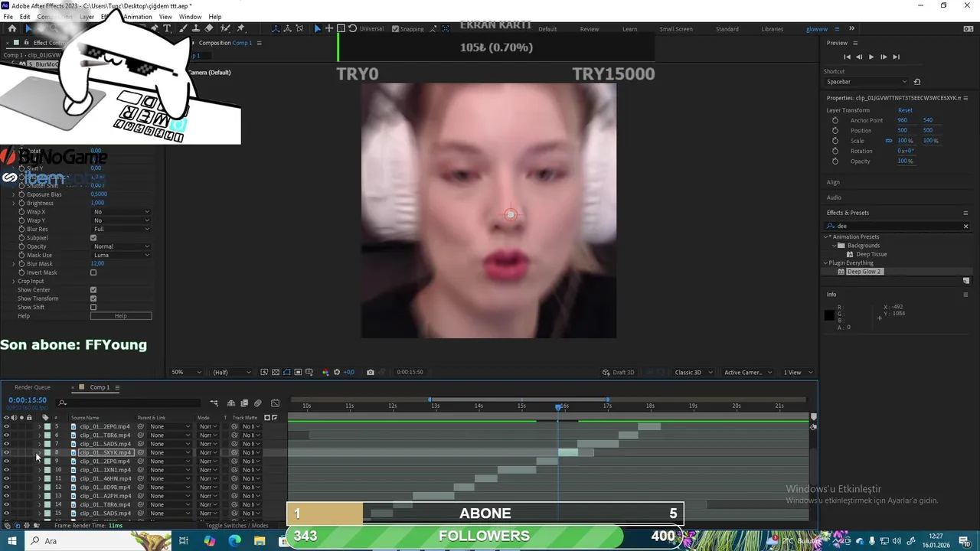Open the Animation menu
The height and width of the screenshot is (551, 980).
click(x=138, y=17)
